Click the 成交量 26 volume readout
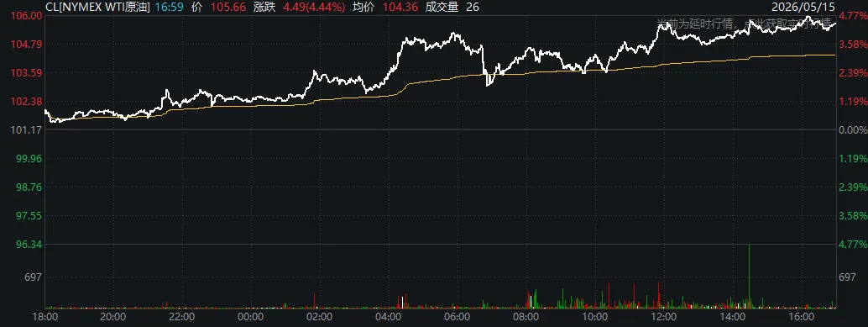868x327 pixels. (x=452, y=7)
